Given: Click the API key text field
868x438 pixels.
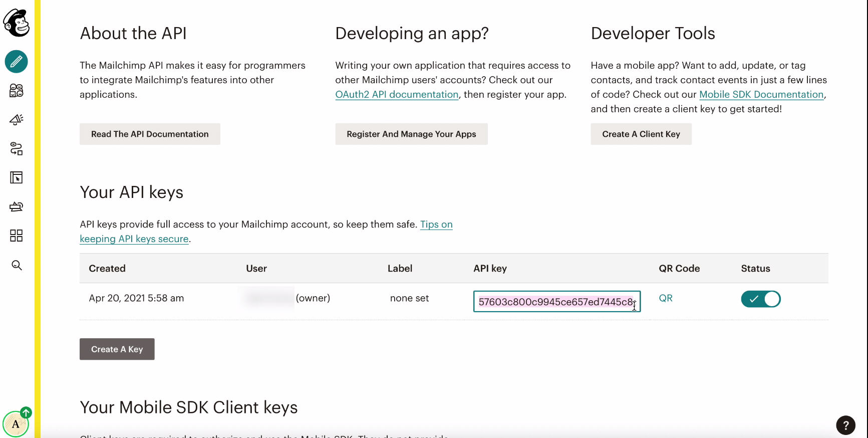Looking at the screenshot, I should pyautogui.click(x=557, y=302).
